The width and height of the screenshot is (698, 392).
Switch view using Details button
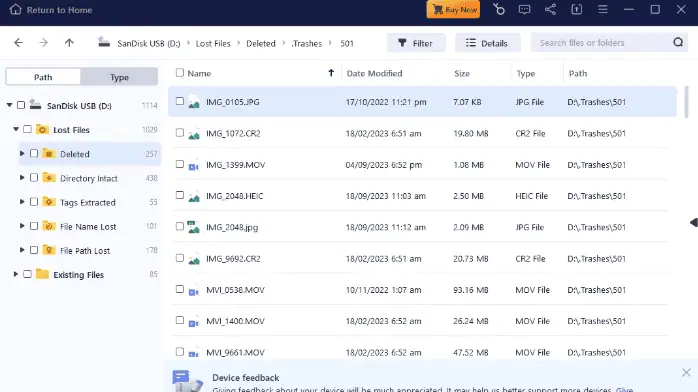click(487, 43)
